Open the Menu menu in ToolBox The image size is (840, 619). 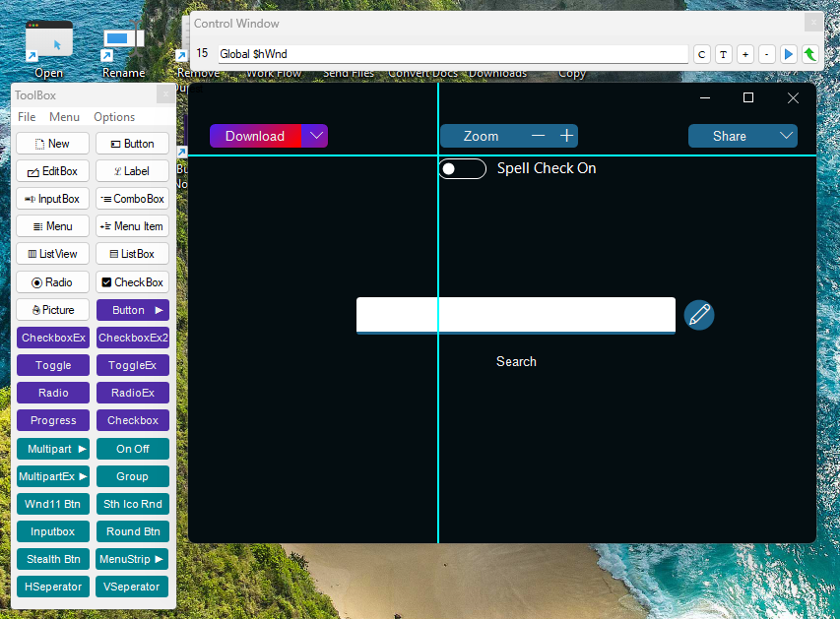(64, 117)
